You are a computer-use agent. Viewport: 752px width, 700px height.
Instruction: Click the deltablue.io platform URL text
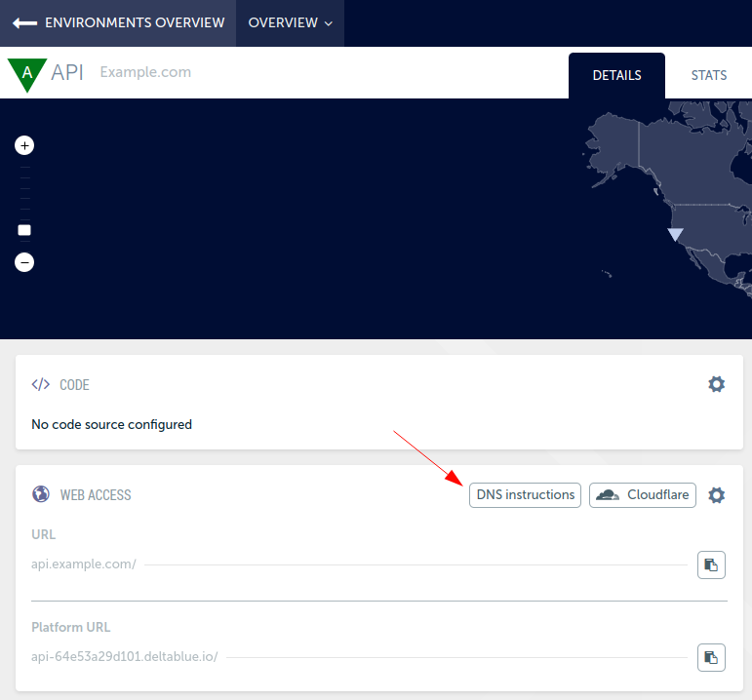[125, 657]
